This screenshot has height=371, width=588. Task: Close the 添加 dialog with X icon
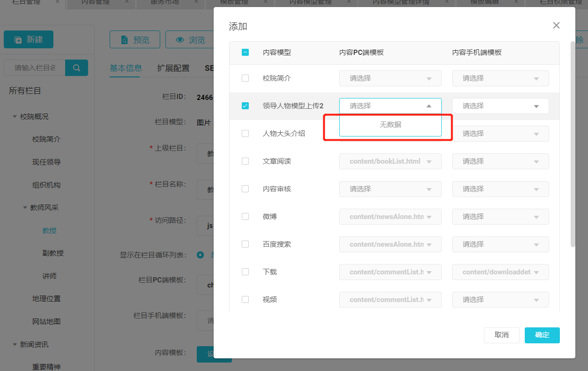pyautogui.click(x=556, y=25)
